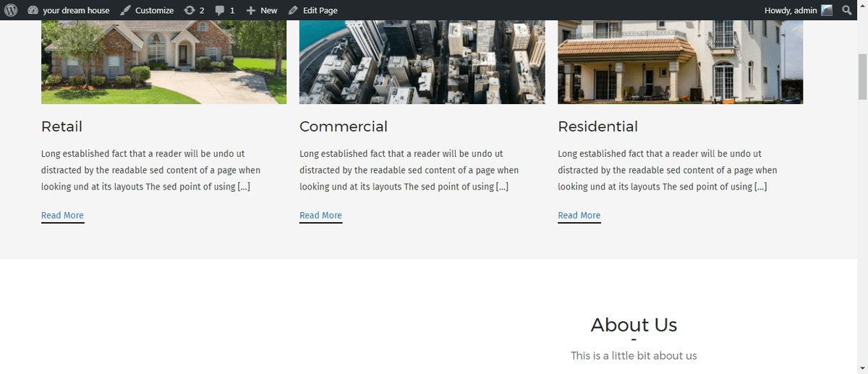
Task: Click the Retail house thumbnail image
Action: [x=163, y=62]
